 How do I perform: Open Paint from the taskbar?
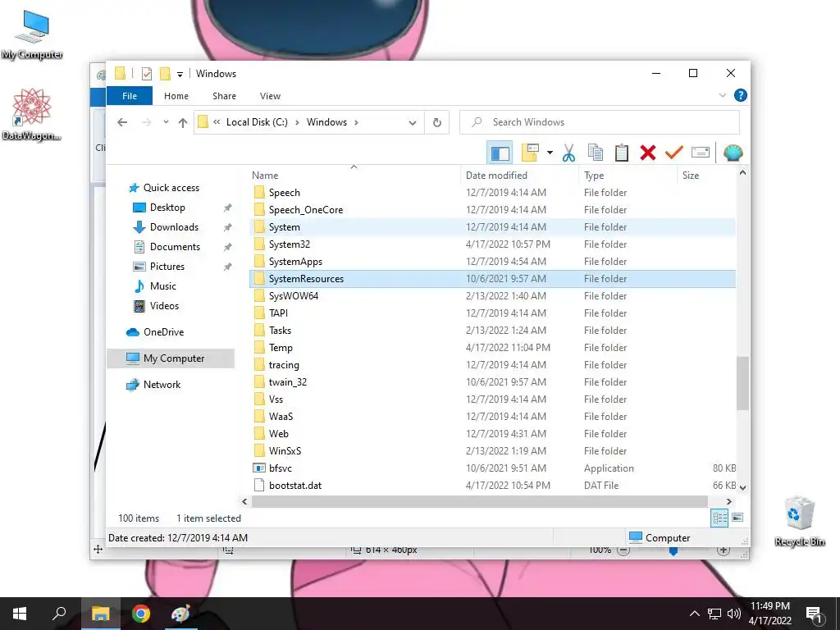[180, 614]
